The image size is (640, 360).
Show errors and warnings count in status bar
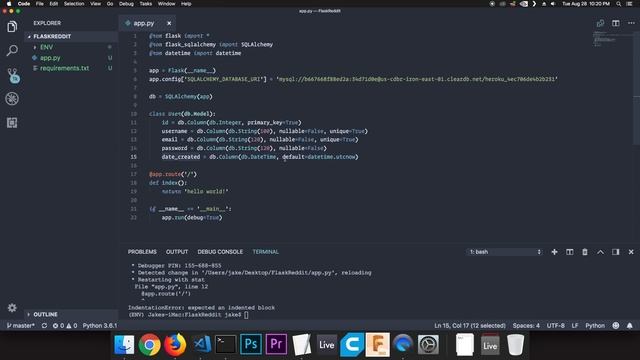pos(65,326)
